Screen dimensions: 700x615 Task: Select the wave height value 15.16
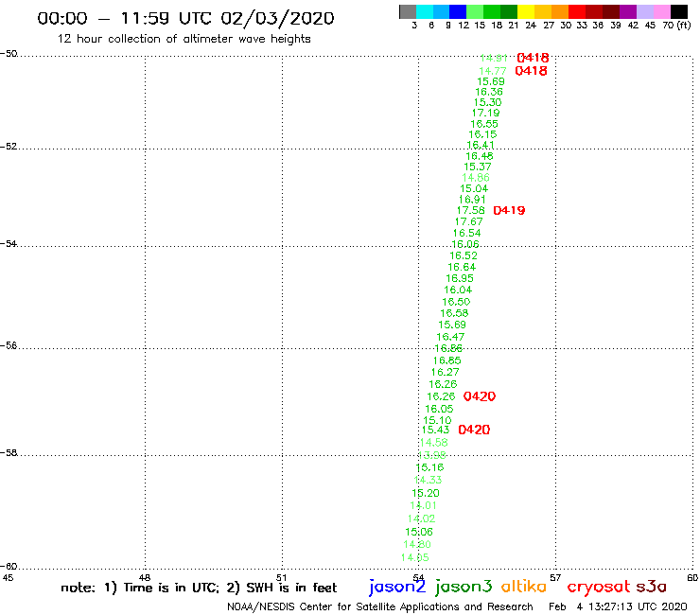point(429,467)
